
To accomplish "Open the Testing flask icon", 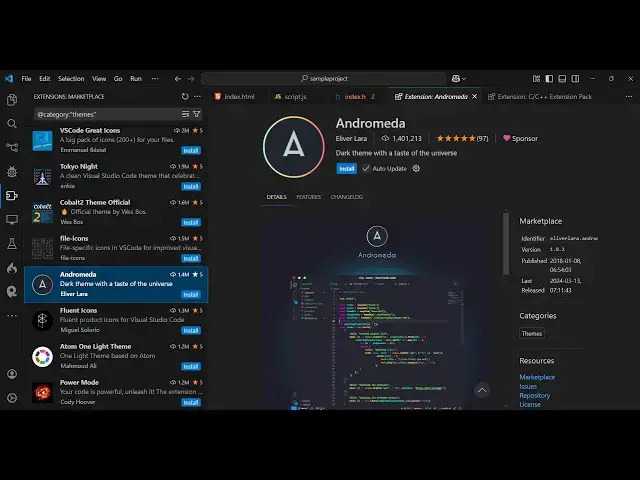I will [12, 244].
